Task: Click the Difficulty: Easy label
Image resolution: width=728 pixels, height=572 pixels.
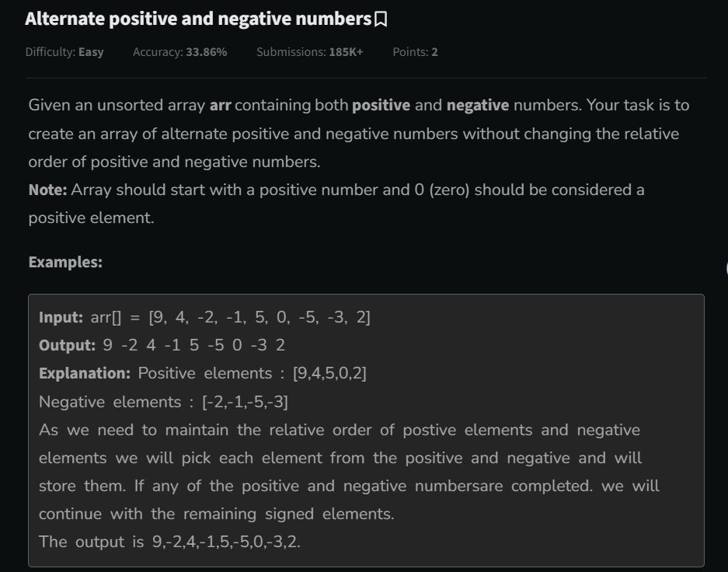Action: point(64,51)
